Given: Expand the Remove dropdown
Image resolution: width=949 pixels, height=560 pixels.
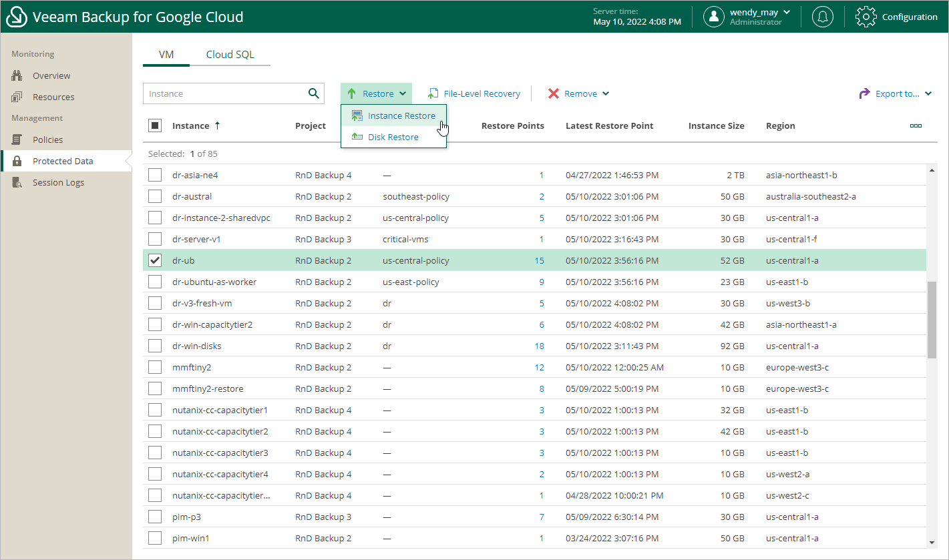Looking at the screenshot, I should click(x=578, y=93).
